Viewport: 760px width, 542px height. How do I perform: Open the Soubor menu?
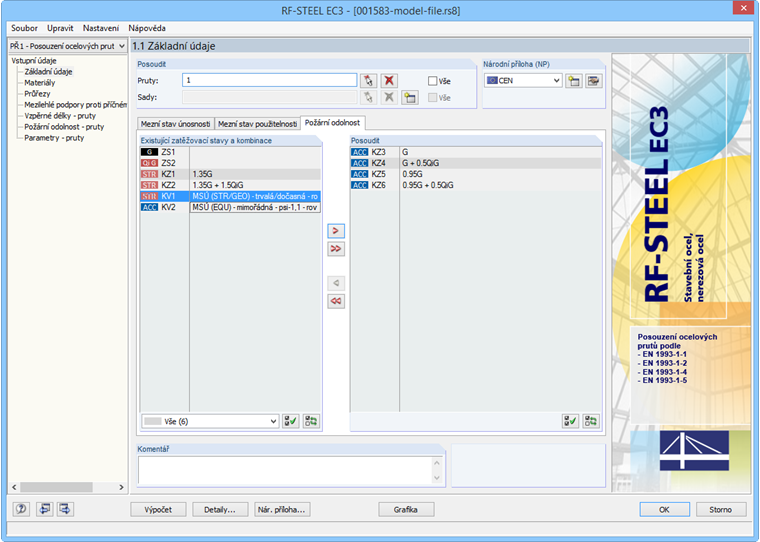point(24,28)
